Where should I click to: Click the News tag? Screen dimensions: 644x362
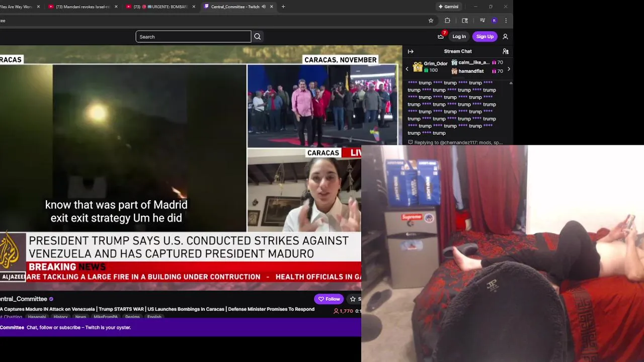80,317
